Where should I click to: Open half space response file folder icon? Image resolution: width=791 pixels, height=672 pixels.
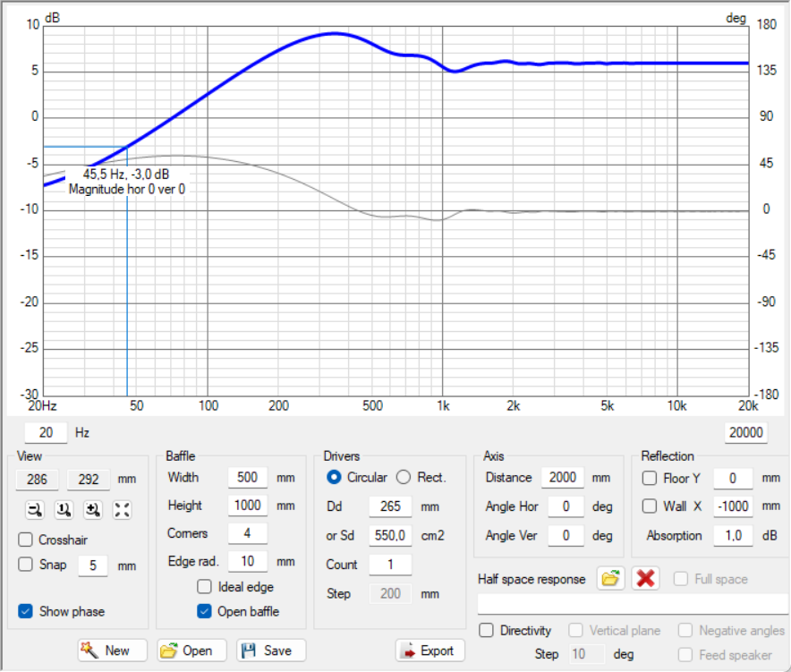click(610, 578)
